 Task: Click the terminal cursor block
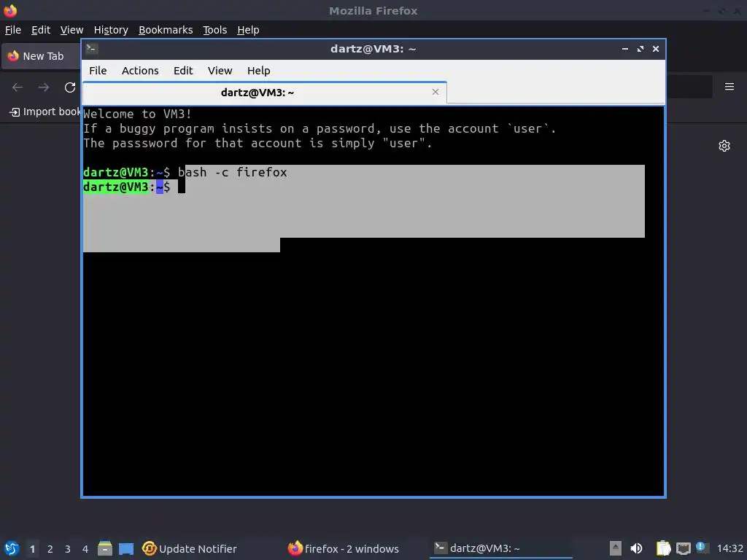182,187
